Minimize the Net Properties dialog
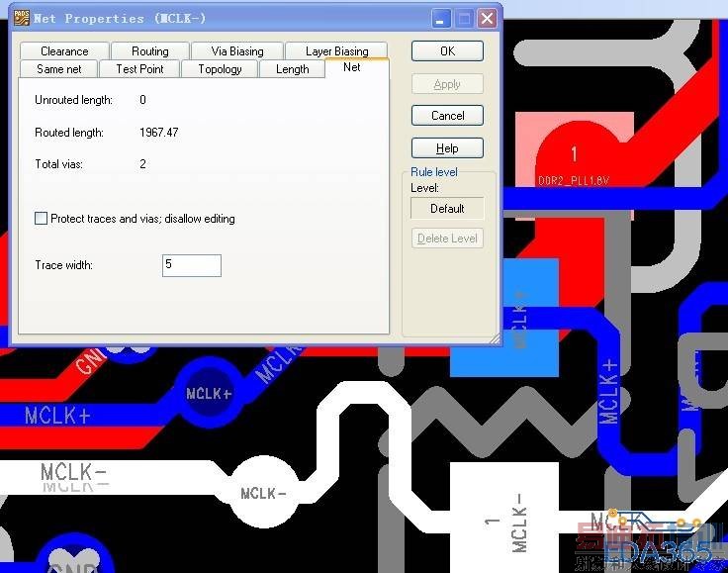This screenshot has width=728, height=573. coord(441,19)
